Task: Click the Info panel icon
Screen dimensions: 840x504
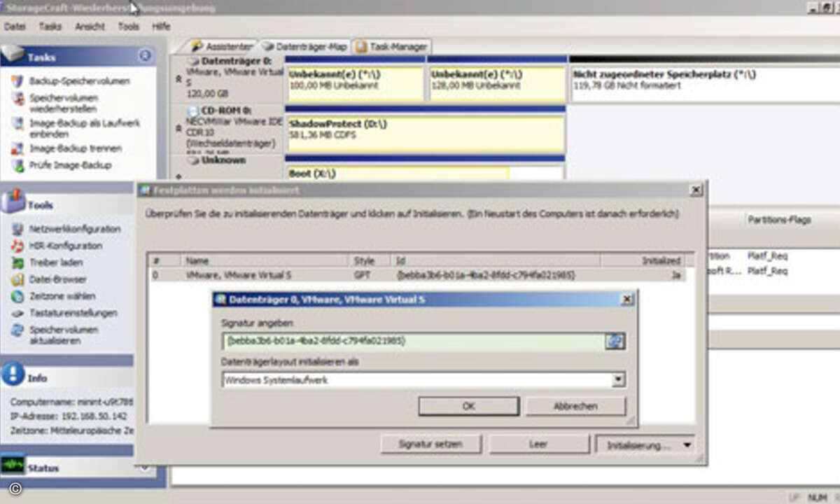Action: (13, 374)
